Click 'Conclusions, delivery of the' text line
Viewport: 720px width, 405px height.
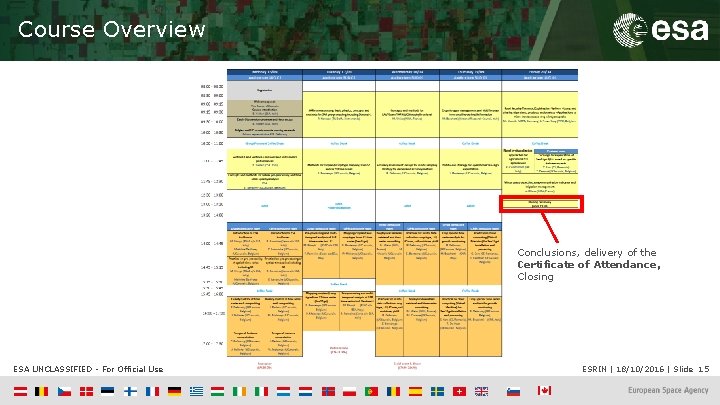tap(587, 253)
